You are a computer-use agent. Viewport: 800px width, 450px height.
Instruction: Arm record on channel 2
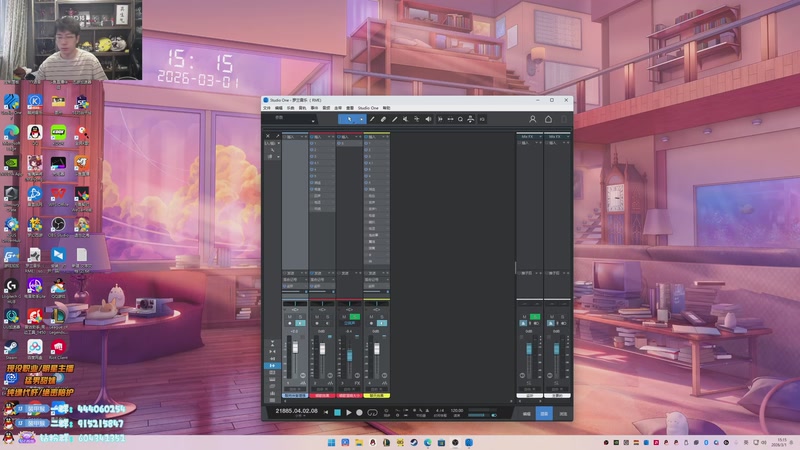tap(317, 323)
